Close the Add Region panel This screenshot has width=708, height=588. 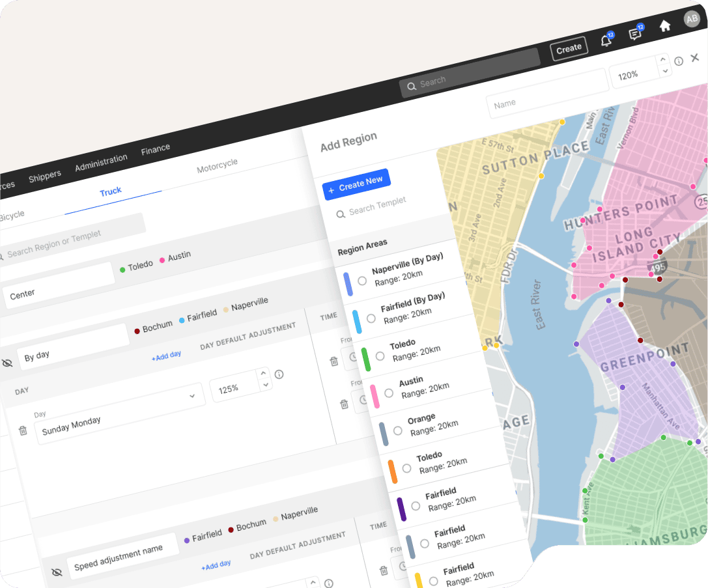695,58
